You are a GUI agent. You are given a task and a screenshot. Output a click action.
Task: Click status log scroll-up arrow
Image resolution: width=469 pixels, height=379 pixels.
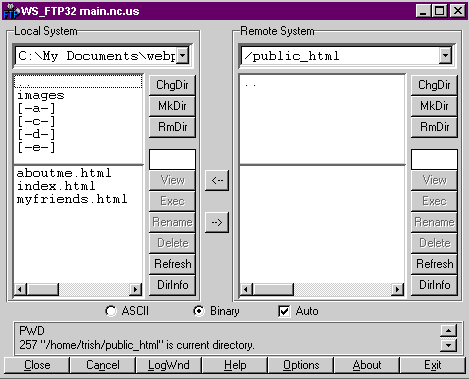click(x=448, y=331)
